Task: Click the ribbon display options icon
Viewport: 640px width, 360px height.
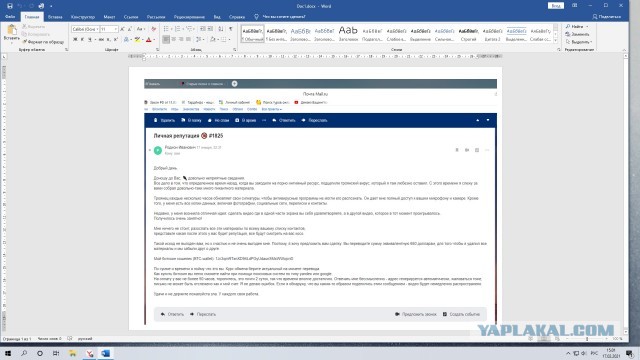Action: 575,6
